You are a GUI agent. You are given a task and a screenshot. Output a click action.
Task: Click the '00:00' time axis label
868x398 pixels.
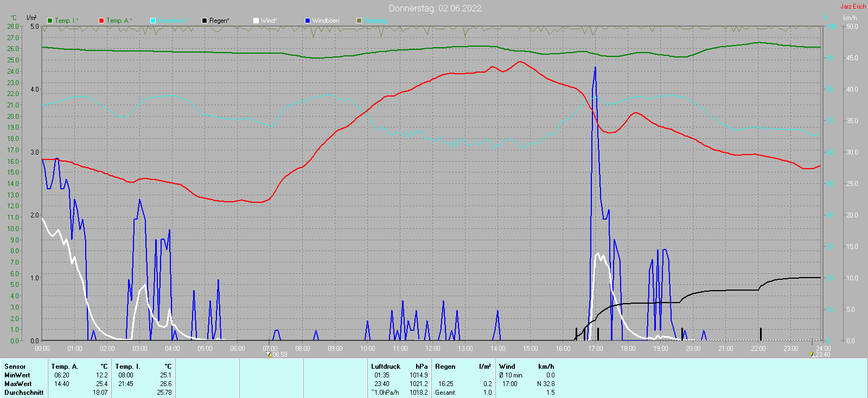[42, 349]
